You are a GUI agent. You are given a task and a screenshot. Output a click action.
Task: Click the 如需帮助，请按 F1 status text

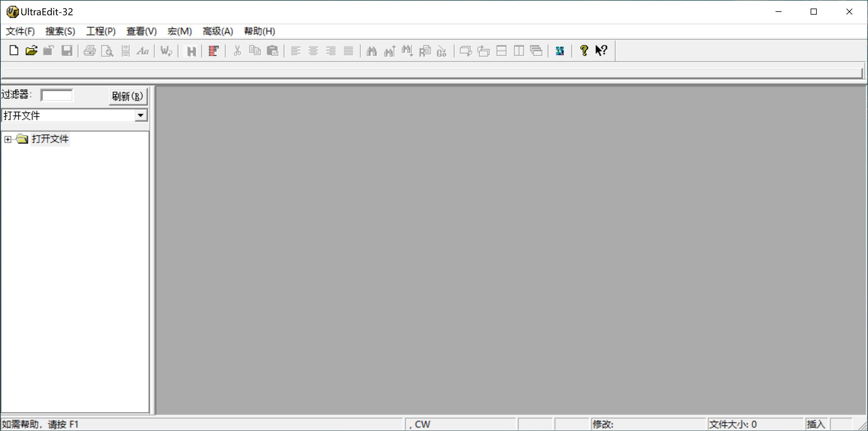(40, 424)
